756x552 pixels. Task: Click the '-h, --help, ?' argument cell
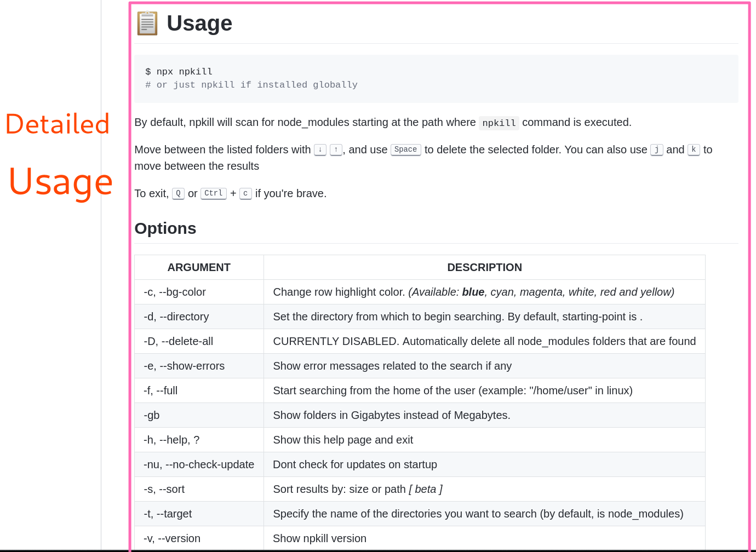pos(199,440)
